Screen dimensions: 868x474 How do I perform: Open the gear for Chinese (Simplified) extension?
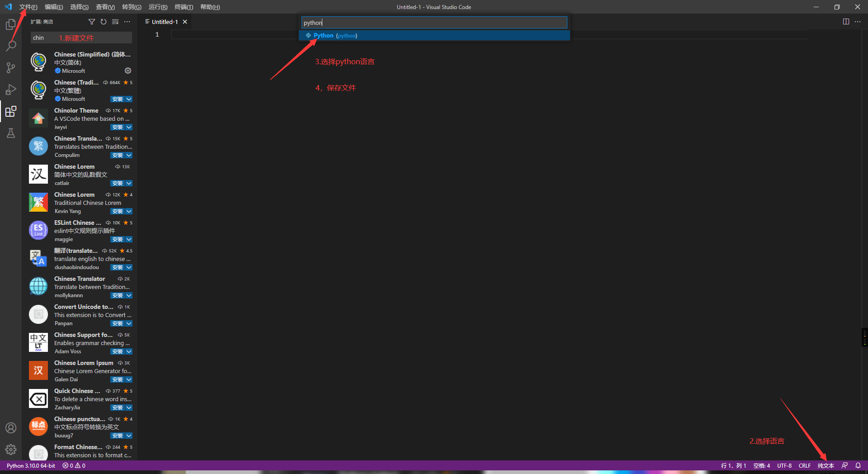point(128,71)
